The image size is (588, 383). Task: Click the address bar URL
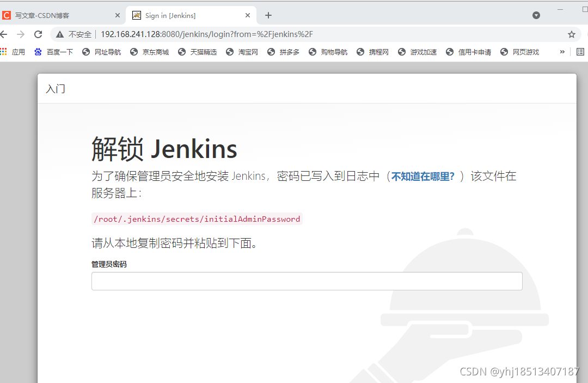pyautogui.click(x=207, y=34)
